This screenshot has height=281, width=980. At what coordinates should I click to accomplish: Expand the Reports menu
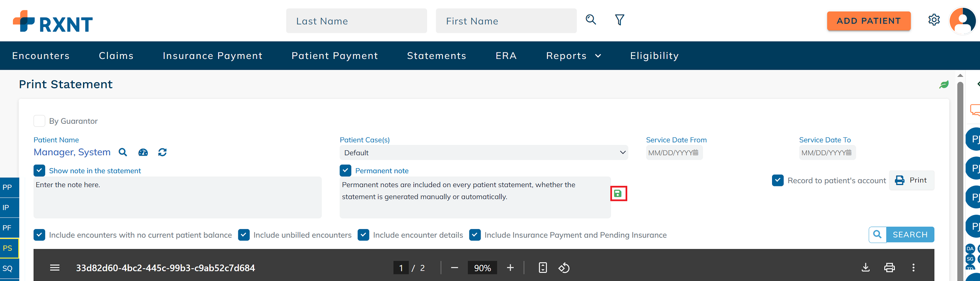(573, 56)
